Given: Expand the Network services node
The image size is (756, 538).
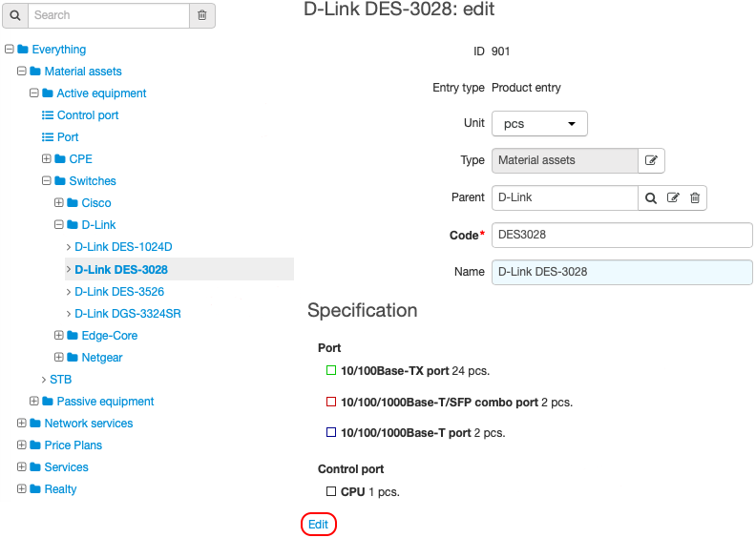Looking at the screenshot, I should tap(22, 424).
